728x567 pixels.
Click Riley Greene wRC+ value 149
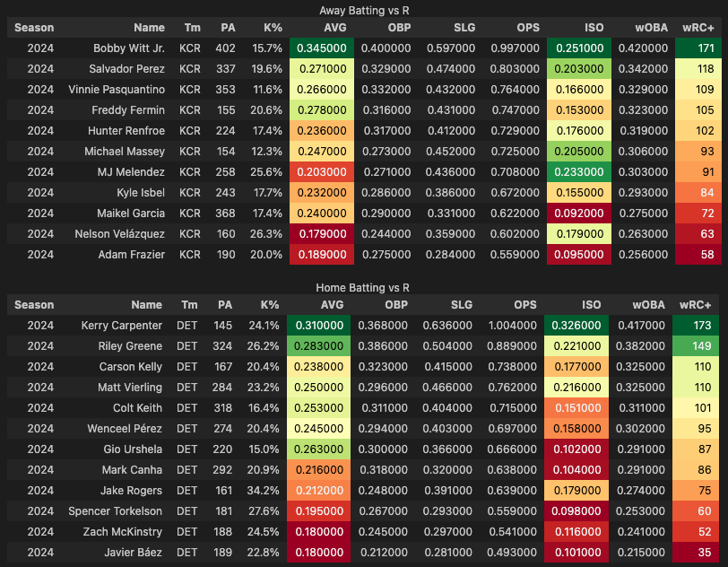pyautogui.click(x=696, y=346)
